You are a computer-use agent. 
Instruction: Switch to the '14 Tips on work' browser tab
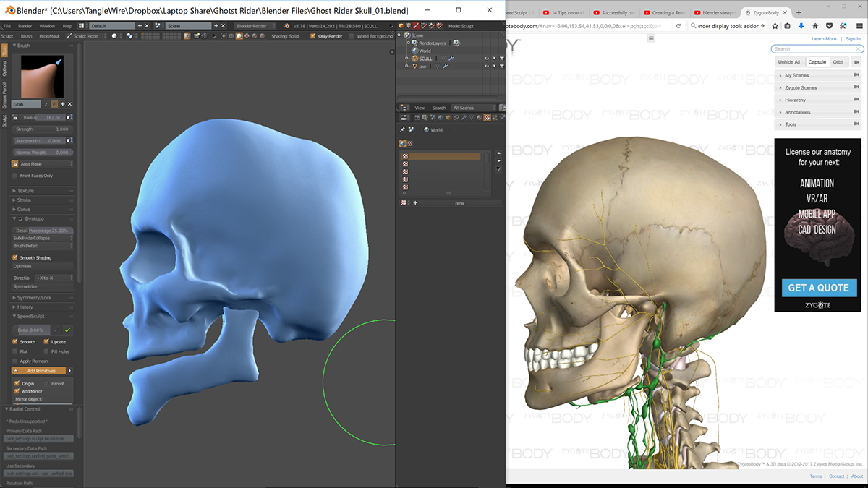pos(566,12)
